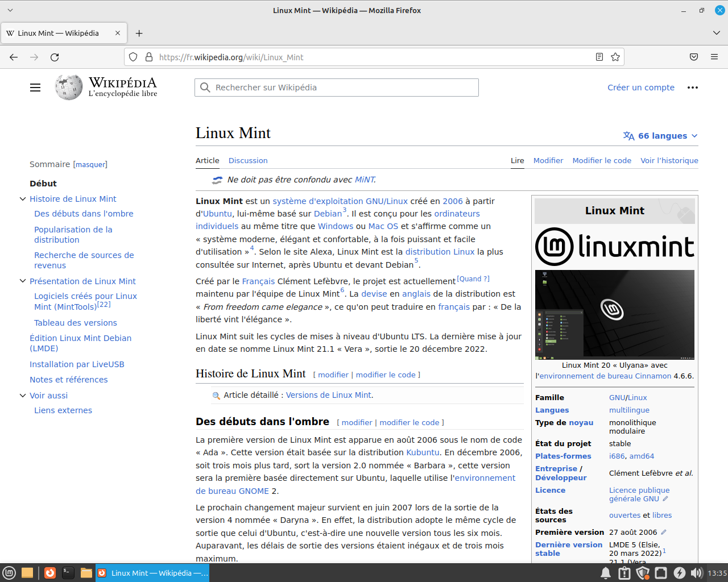728x582 pixels.
Task: Click amd64 platform link in infobox
Action: tap(642, 456)
